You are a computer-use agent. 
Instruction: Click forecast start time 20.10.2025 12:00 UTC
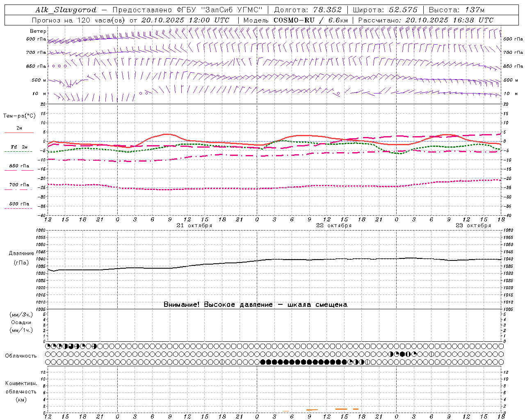click(x=185, y=20)
